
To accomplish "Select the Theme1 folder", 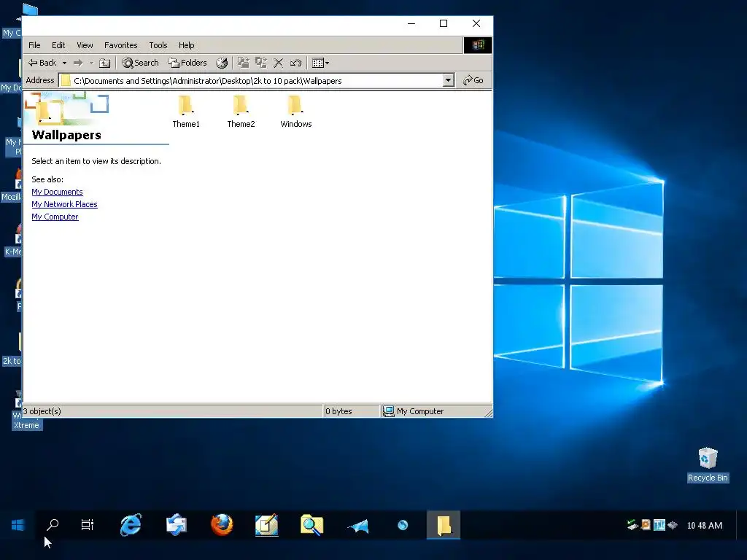I will (x=186, y=112).
